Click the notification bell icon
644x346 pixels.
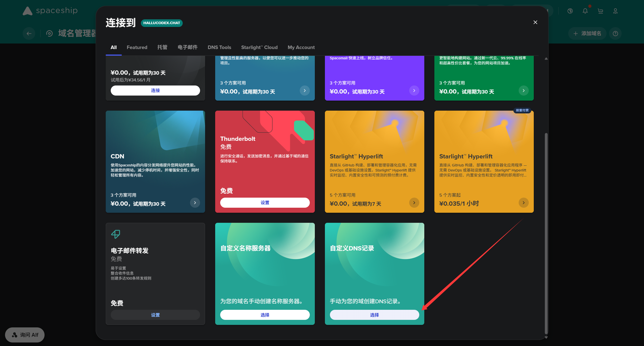(585, 11)
